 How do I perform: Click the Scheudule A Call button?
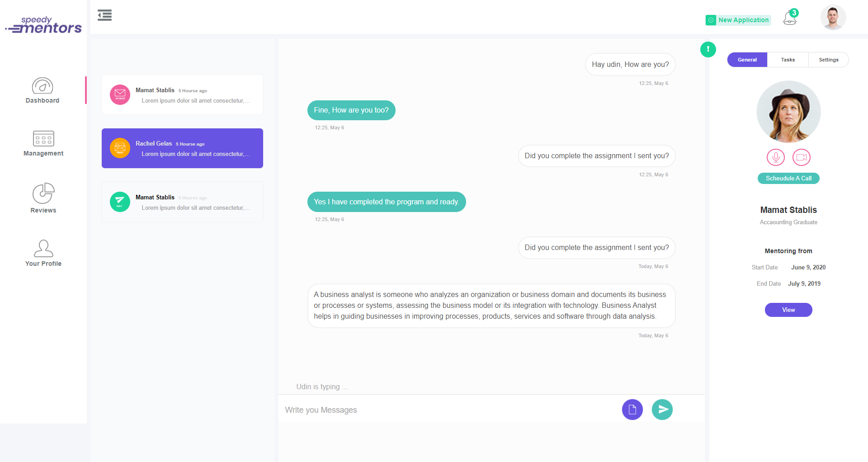click(788, 178)
